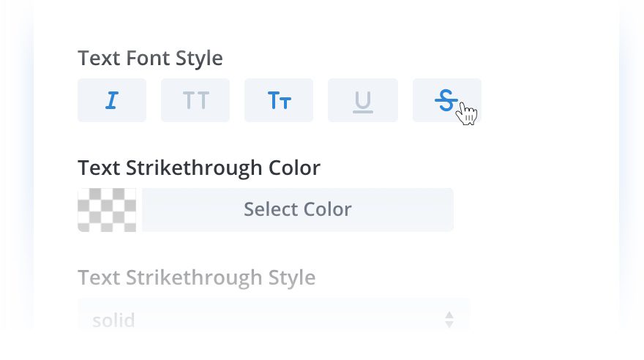The image size is (644, 360).
Task: Click the 'Text Font Style' heading
Action: click(150, 58)
